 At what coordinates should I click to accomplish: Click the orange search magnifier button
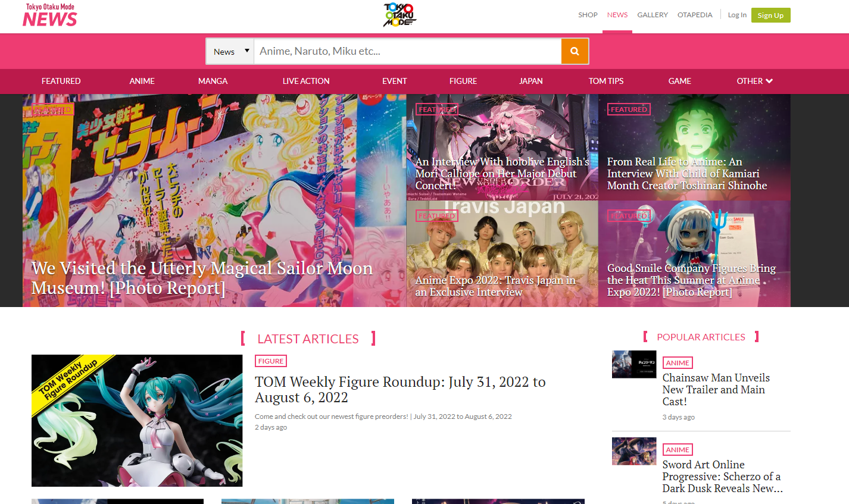click(x=575, y=51)
